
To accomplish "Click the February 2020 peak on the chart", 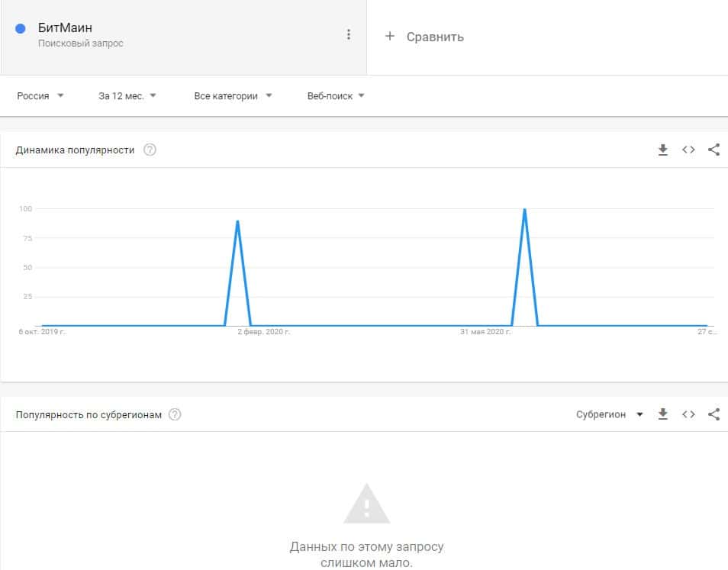I will [x=238, y=221].
